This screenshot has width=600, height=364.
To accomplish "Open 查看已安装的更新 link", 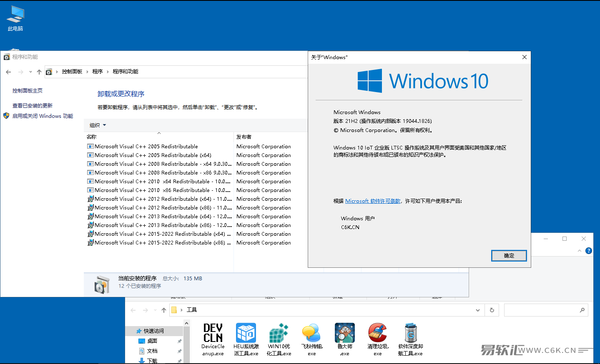I will 33,106.
